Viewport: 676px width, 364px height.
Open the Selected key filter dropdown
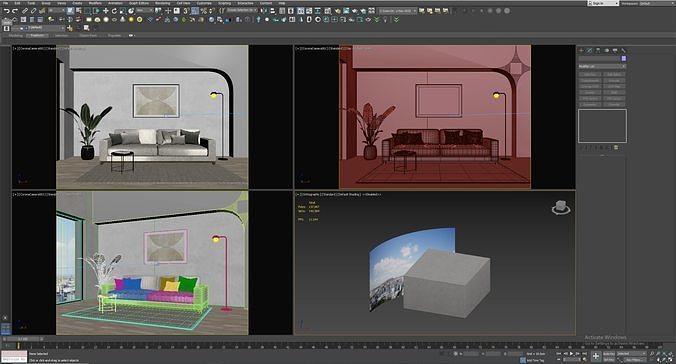click(x=631, y=354)
